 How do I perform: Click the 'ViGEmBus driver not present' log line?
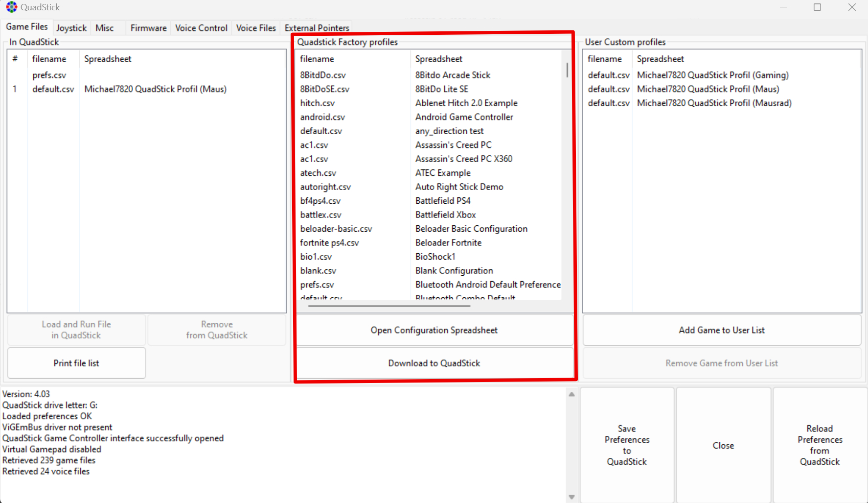click(57, 427)
